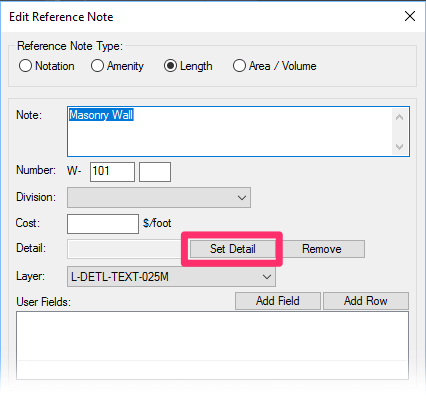426x404 pixels.
Task: Click into the Note text area
Action: pos(230,131)
